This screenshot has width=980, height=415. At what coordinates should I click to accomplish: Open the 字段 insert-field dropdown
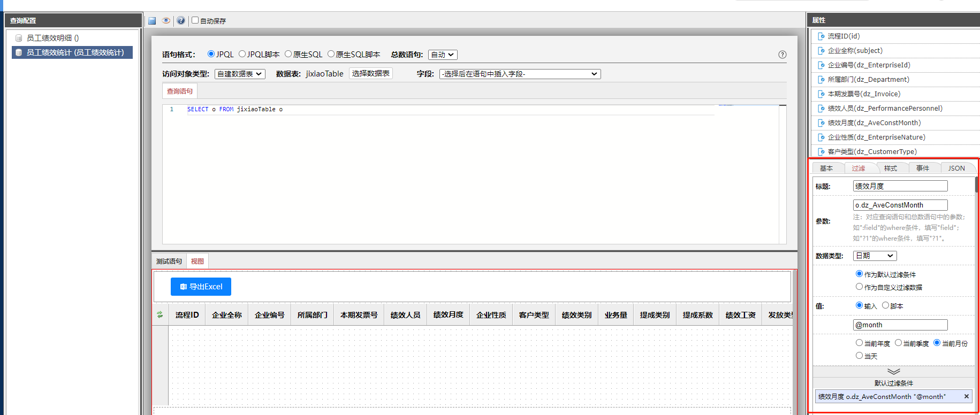(520, 74)
